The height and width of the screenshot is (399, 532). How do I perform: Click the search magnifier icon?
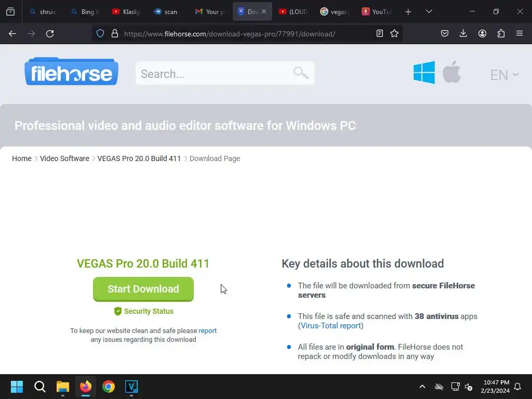pyautogui.click(x=301, y=73)
